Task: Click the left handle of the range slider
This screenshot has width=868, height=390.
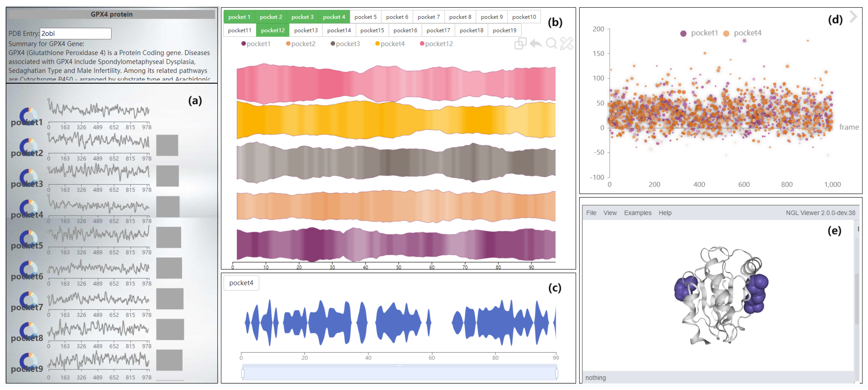Action: (243, 373)
